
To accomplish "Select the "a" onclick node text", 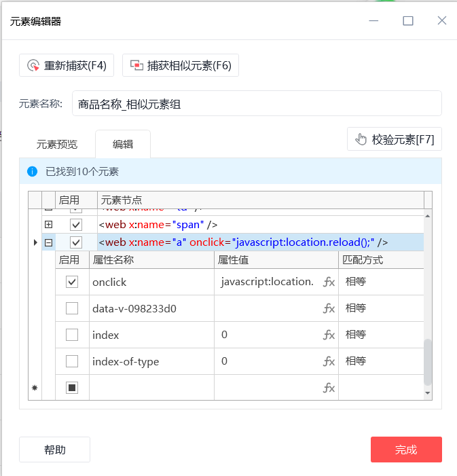I will (243, 242).
